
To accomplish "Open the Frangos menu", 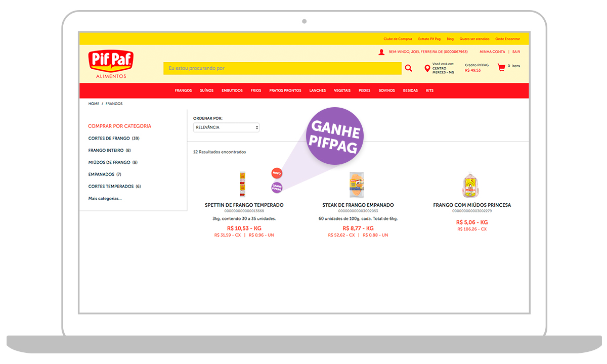I will [184, 90].
